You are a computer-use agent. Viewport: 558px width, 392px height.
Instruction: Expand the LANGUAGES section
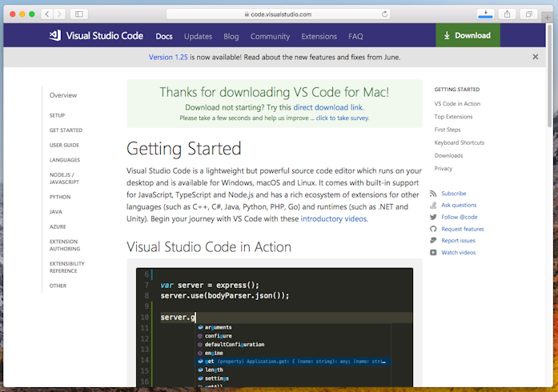pyautogui.click(x=65, y=160)
